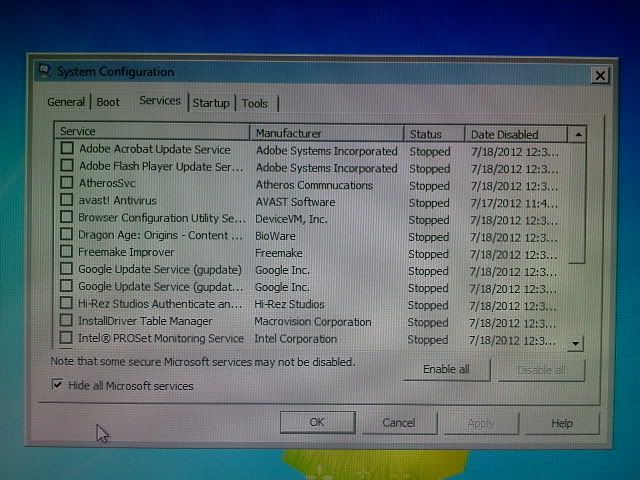Check Intel PROSet Monitoring Service box
The width and height of the screenshot is (640, 480).
pyautogui.click(x=66, y=337)
